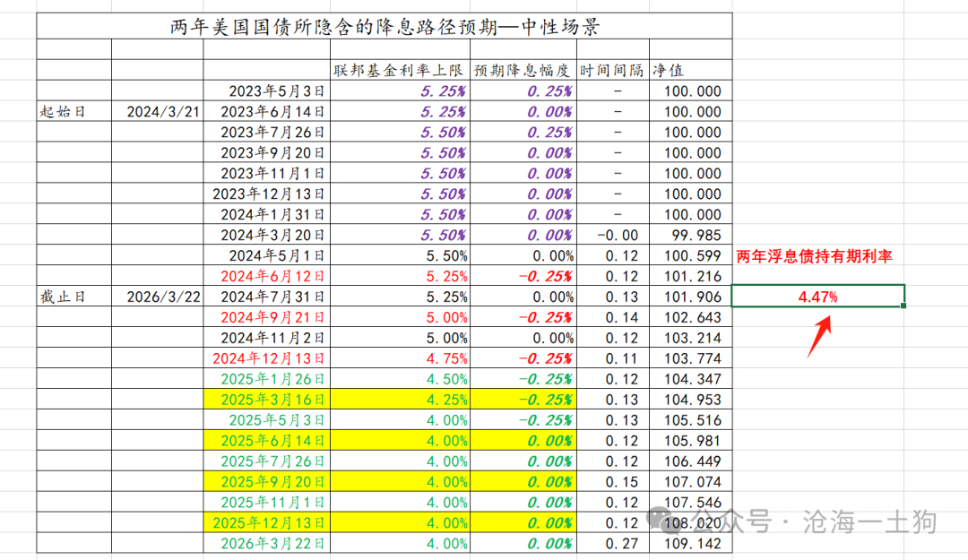Screen dimensions: 968x560
Task: Click the 联邦基金利率上限 header cell
Action: 400,70
